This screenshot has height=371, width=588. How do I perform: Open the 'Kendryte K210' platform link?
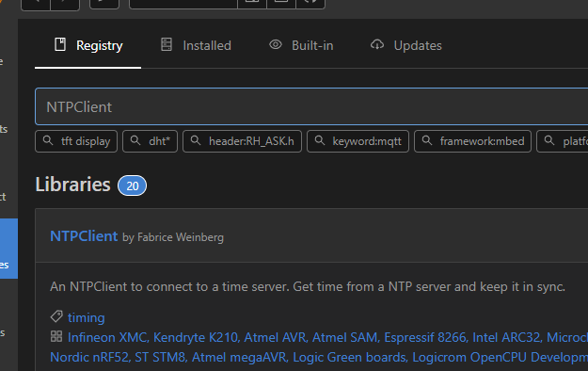pyautogui.click(x=196, y=337)
